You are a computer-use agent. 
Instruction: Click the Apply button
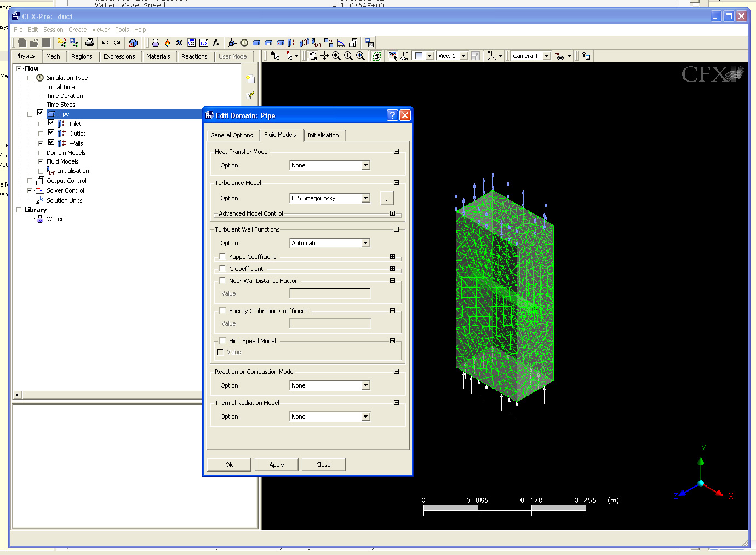277,465
